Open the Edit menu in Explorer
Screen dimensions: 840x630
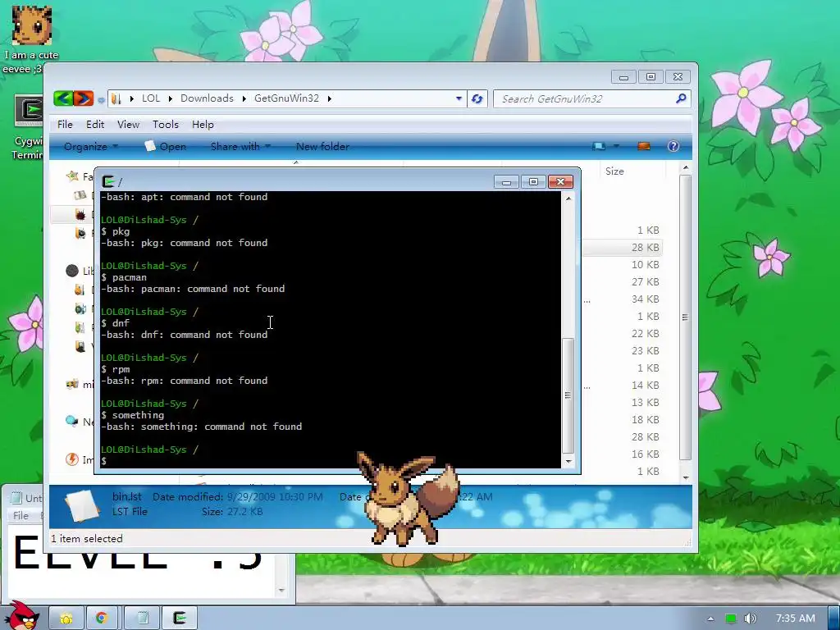tap(95, 125)
